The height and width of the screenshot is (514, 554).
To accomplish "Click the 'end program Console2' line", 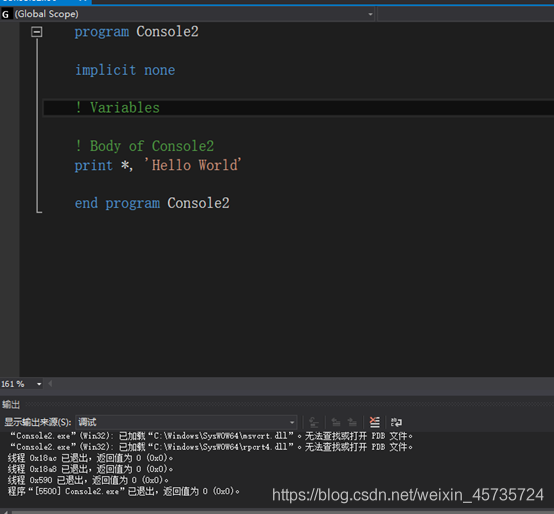I will point(152,203).
